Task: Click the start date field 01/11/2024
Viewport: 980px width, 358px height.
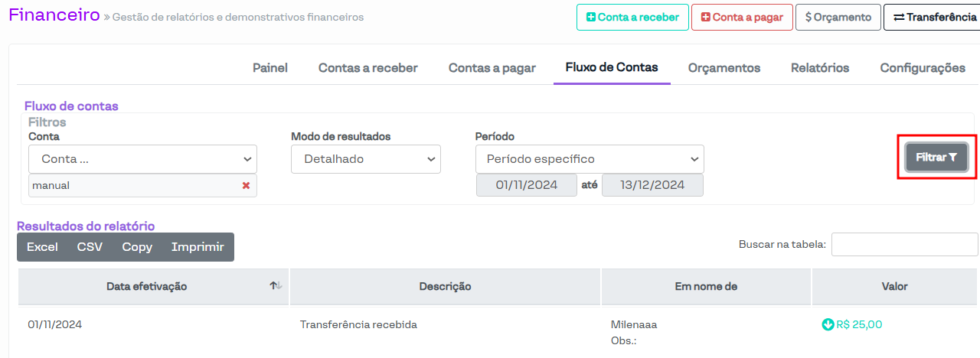Action: click(527, 185)
